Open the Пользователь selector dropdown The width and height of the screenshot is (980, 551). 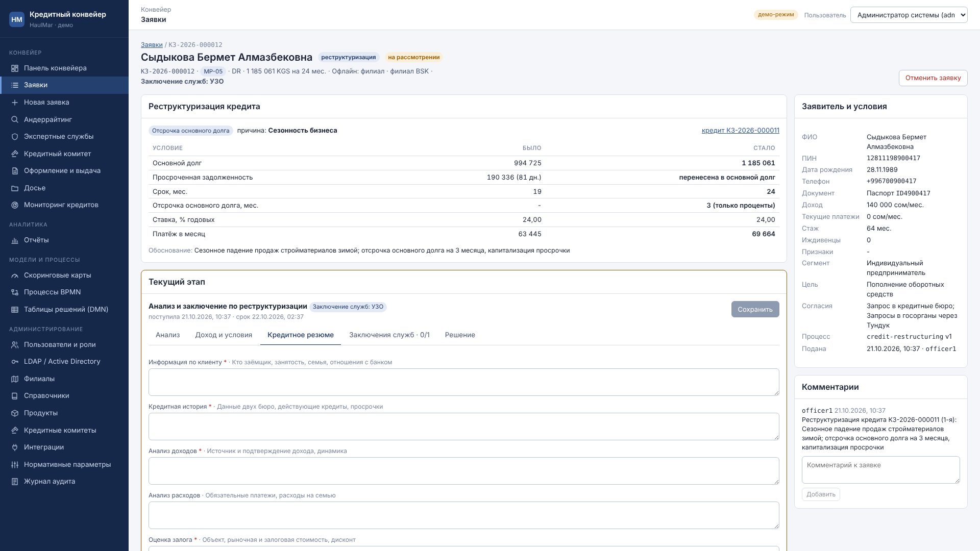click(x=909, y=15)
